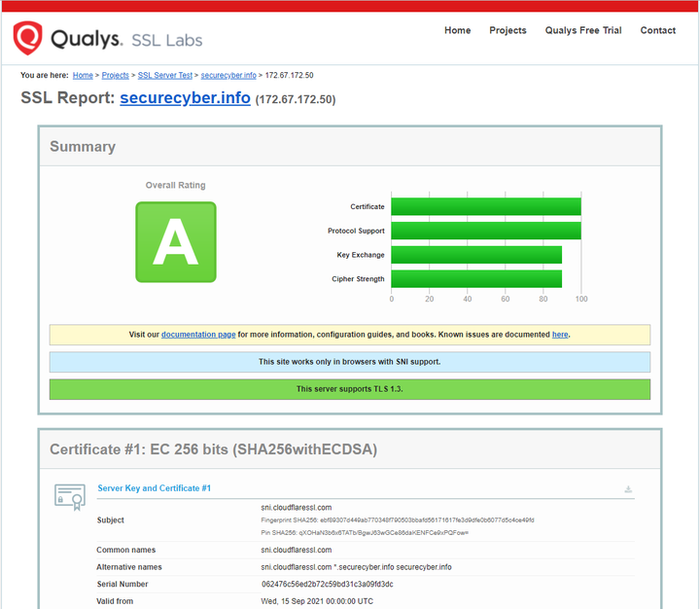Click the Overall Rating label

[175, 185]
